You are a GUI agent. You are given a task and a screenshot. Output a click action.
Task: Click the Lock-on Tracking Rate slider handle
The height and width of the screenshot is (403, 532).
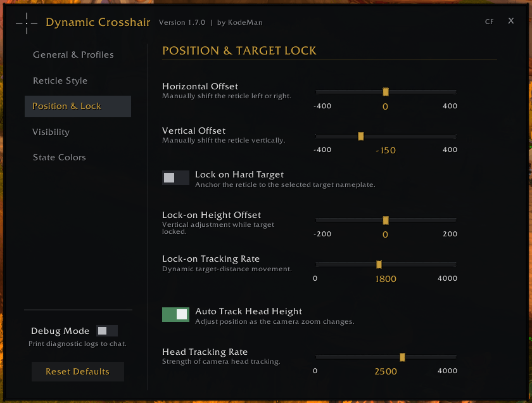tap(379, 264)
